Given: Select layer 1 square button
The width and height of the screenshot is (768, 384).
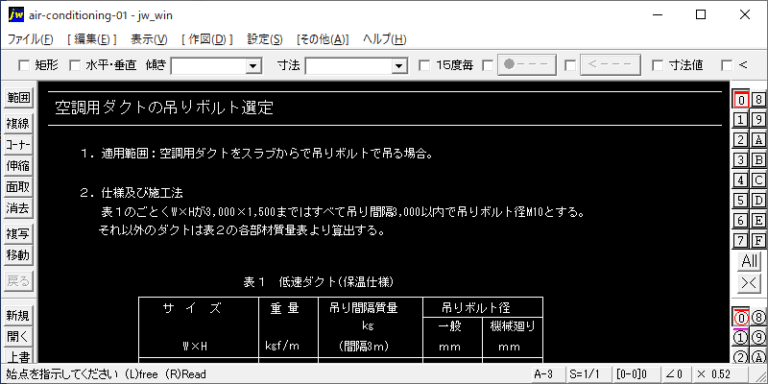Looking at the screenshot, I should [x=741, y=120].
